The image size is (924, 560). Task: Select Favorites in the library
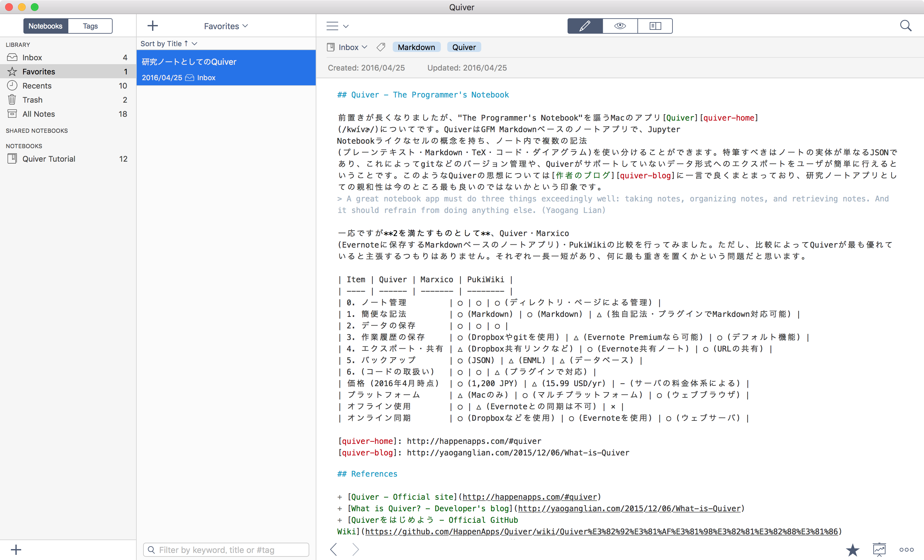[x=68, y=71]
